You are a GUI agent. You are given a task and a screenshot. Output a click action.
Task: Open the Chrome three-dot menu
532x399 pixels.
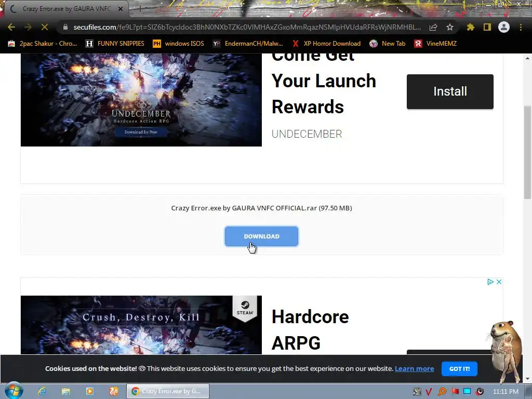(521, 27)
